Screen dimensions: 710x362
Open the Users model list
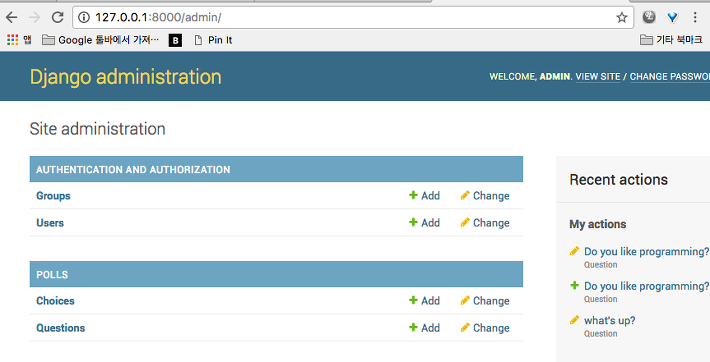pyautogui.click(x=50, y=223)
